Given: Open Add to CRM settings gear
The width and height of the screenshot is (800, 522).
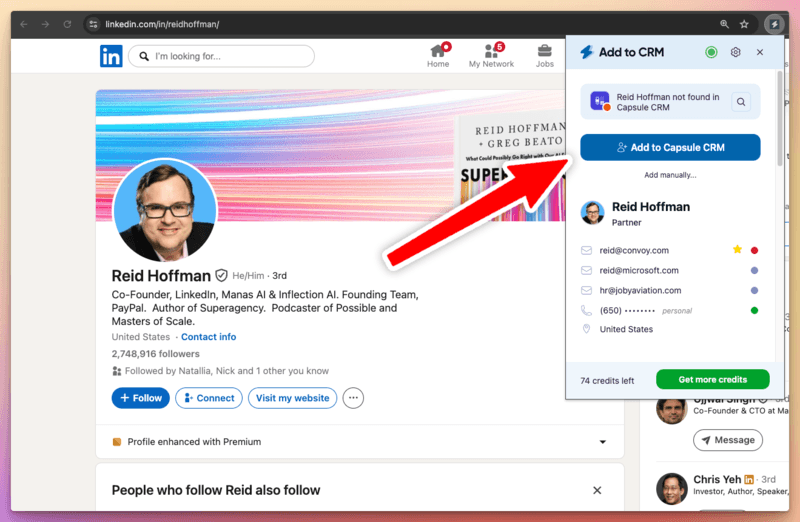Looking at the screenshot, I should (x=735, y=52).
